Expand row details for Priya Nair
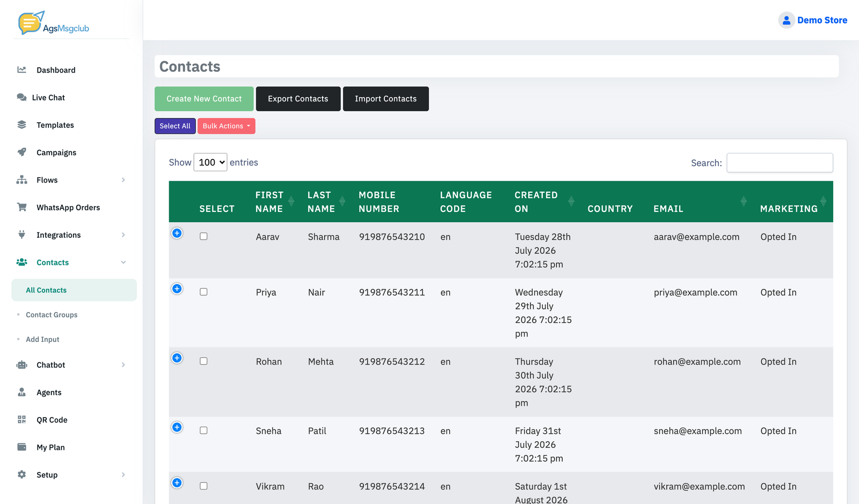Screen dimensions: 859x504 pyautogui.click(x=177, y=289)
